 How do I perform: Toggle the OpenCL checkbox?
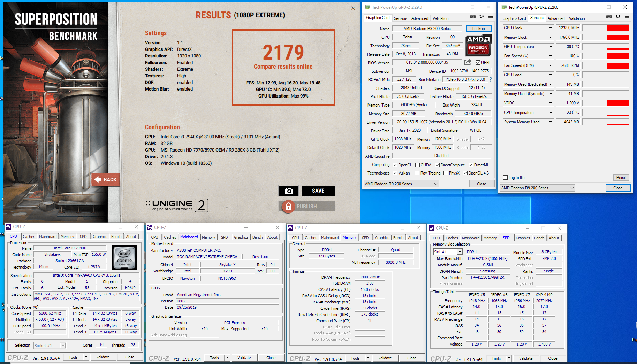coord(395,165)
